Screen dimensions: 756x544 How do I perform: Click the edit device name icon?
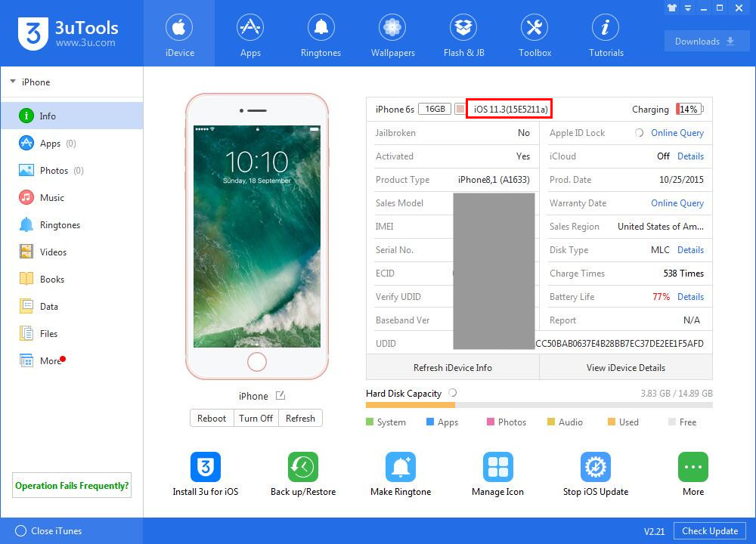(280, 396)
